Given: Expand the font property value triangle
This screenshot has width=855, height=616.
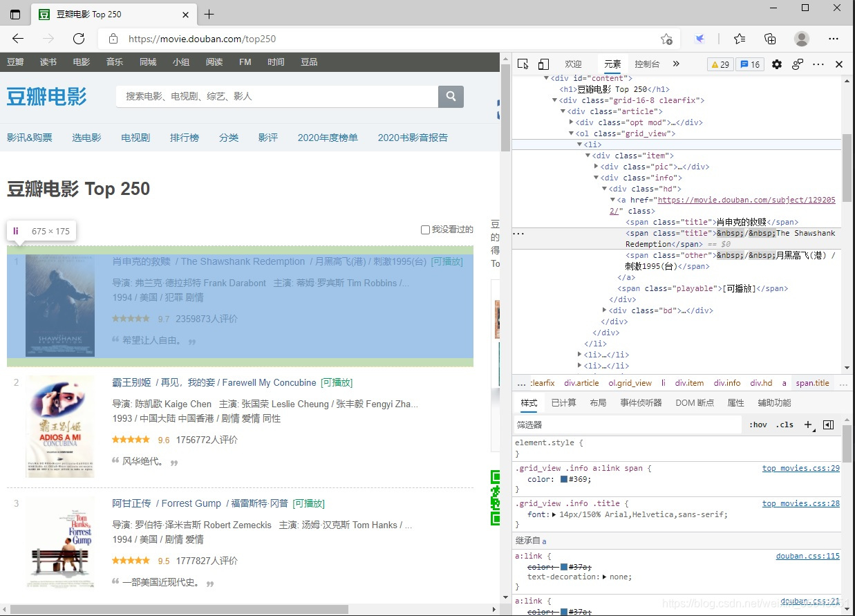Looking at the screenshot, I should [554, 514].
